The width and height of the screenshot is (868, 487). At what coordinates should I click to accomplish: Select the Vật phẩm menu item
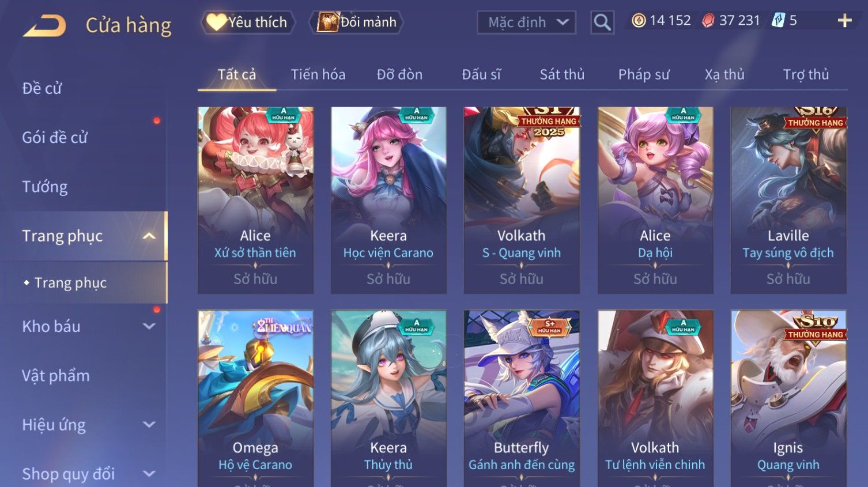click(x=56, y=376)
